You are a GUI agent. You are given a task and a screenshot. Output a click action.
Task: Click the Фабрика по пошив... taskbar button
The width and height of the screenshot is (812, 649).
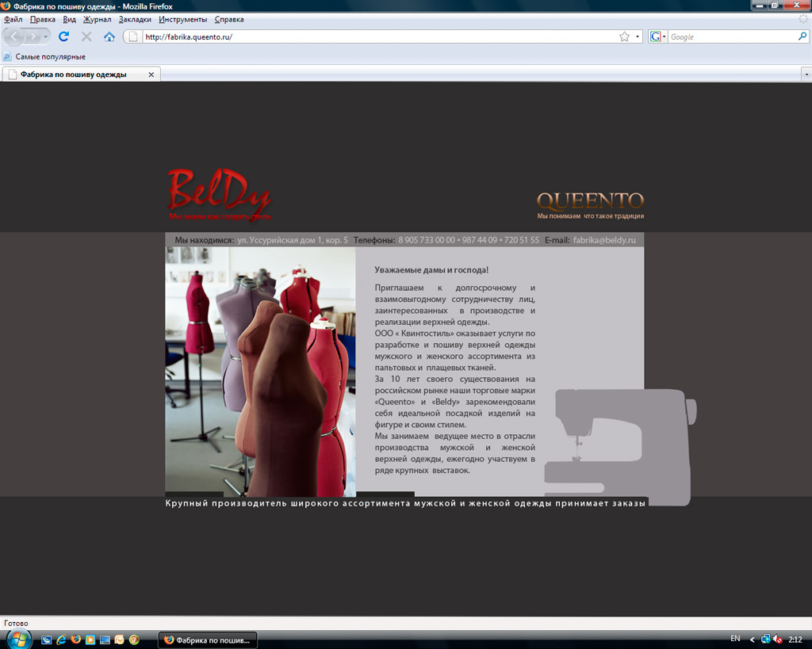pos(208,640)
